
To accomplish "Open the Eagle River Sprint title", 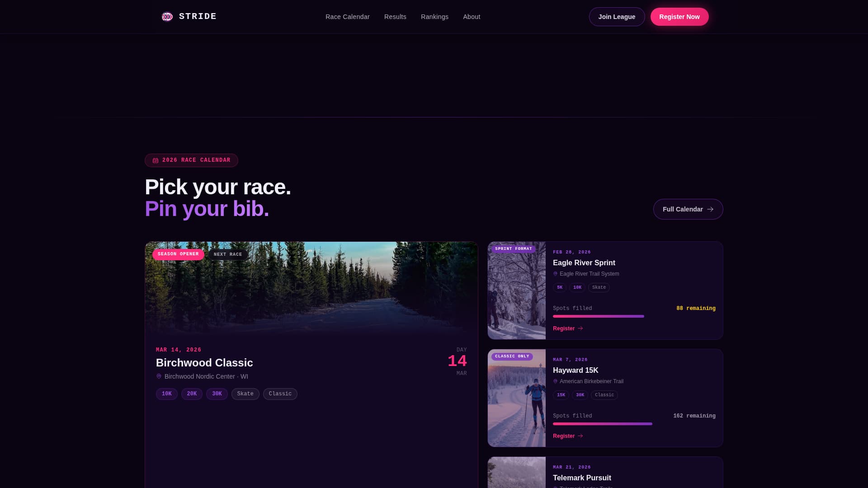I will 584,263.
